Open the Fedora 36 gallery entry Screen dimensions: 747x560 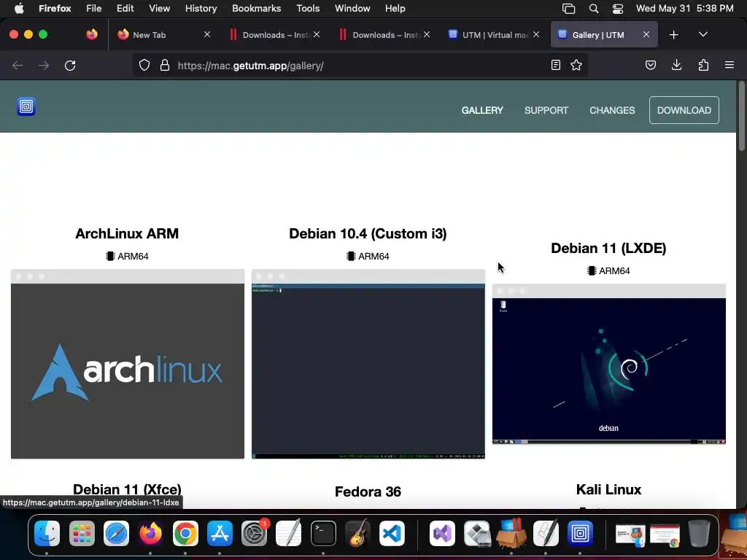pos(368,491)
